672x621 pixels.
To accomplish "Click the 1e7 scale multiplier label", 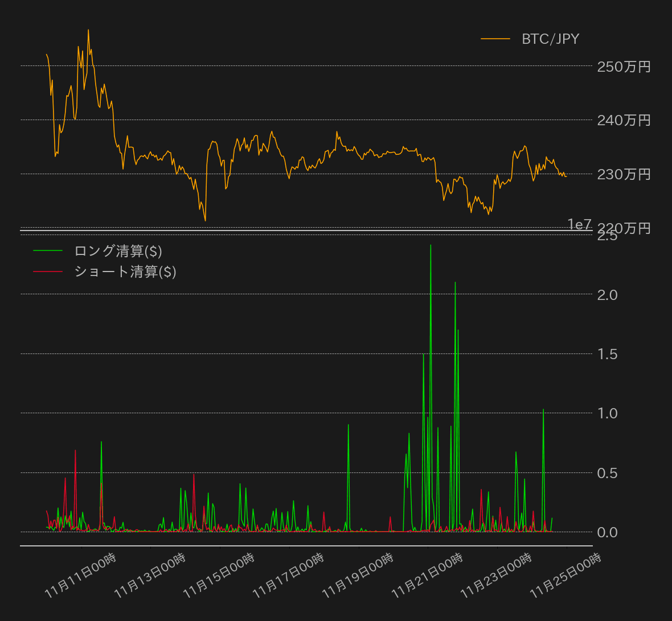I will [x=579, y=224].
